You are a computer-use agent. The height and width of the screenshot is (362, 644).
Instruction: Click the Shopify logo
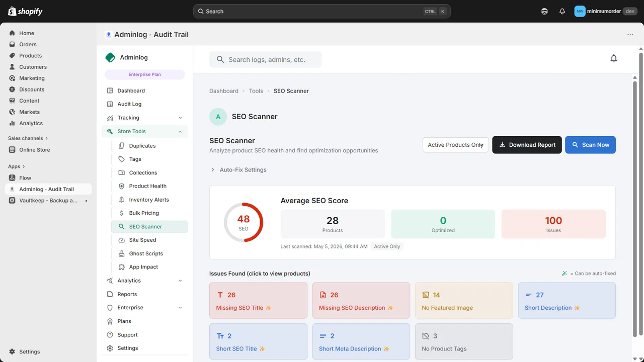coord(25,11)
